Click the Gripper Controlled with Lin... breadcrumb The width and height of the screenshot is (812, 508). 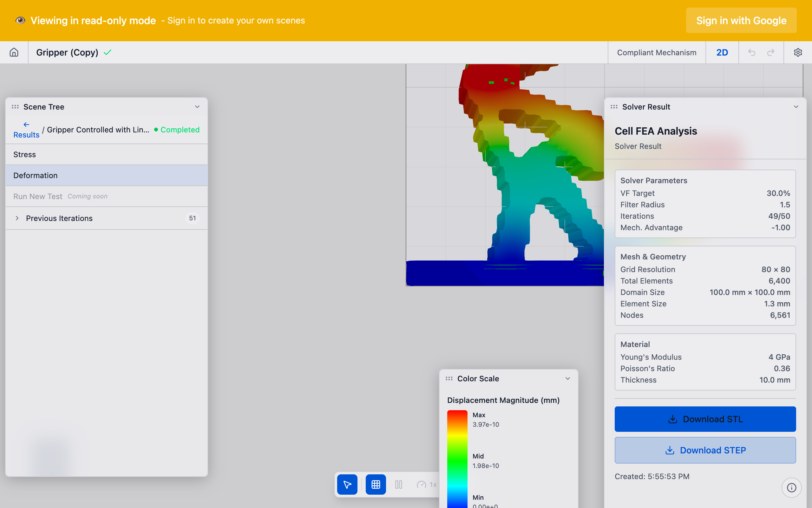coord(98,130)
